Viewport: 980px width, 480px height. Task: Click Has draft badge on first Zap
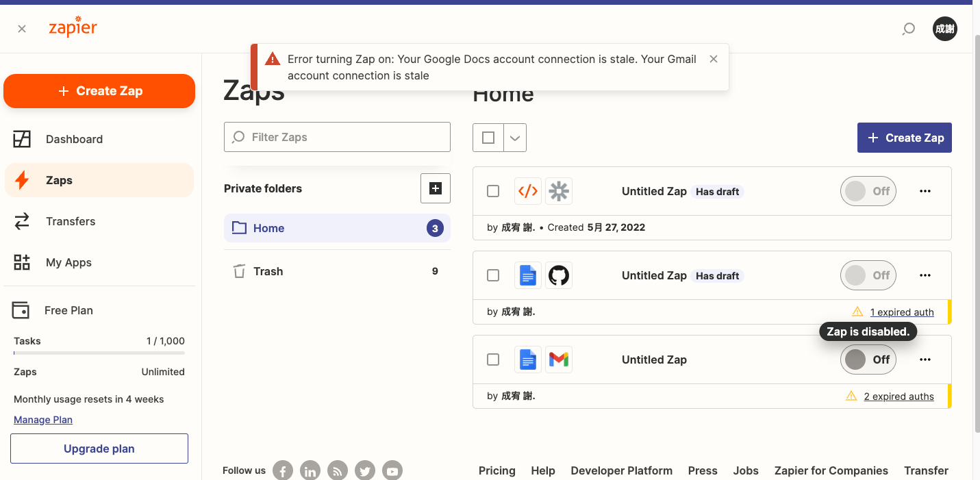coord(717,192)
